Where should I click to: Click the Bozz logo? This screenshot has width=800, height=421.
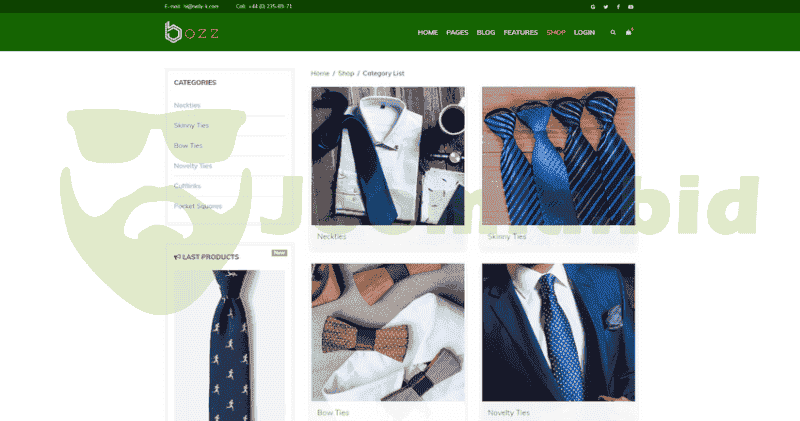click(192, 32)
